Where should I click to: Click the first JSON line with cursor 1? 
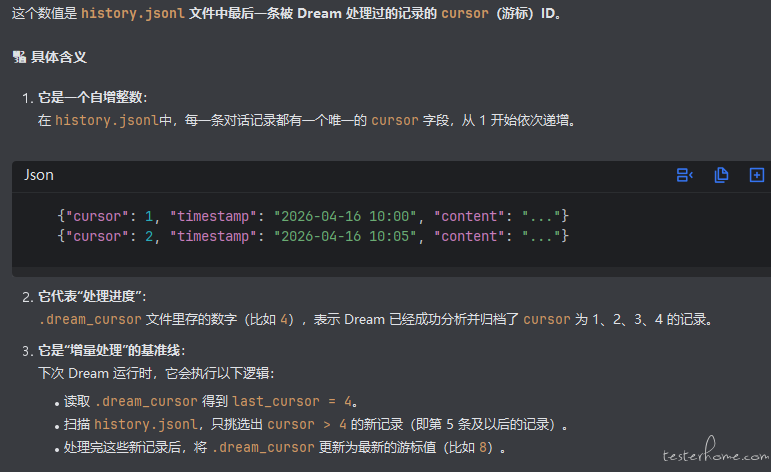(x=313, y=215)
